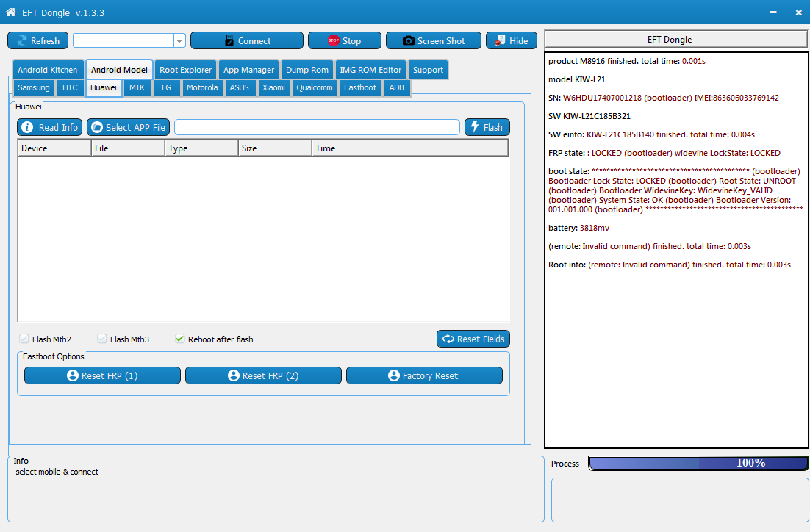
Task: Select the ADB tab
Action: 396,87
